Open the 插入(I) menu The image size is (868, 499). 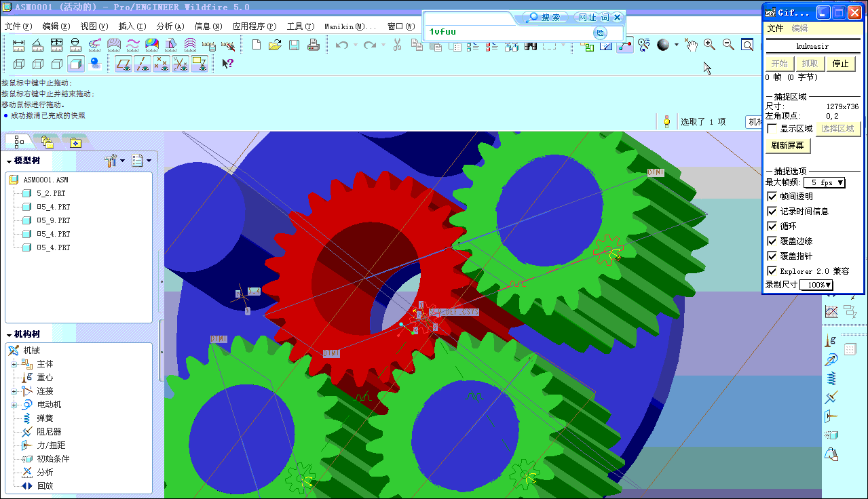click(x=132, y=26)
